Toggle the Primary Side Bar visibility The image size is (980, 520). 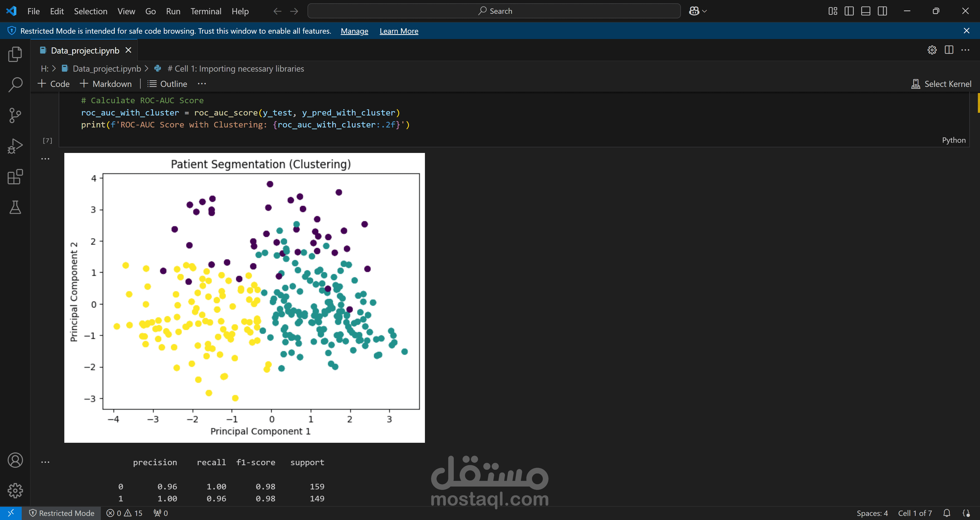pos(849,11)
